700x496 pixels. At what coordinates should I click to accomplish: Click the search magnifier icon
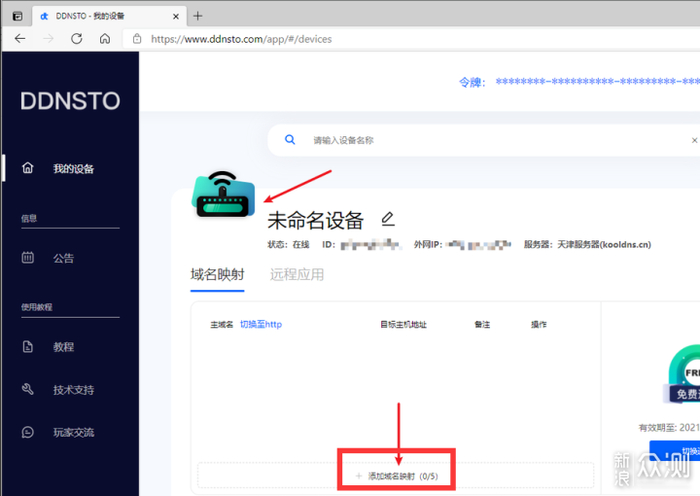tap(290, 140)
